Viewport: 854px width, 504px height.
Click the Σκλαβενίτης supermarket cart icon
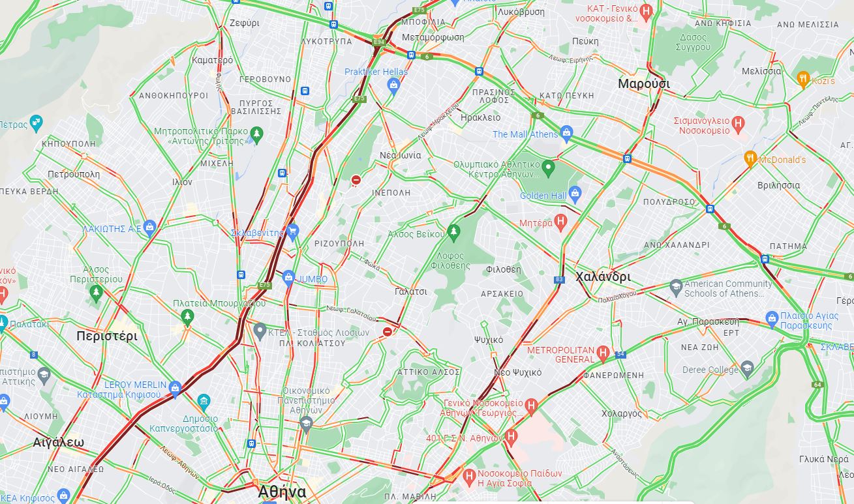tap(292, 231)
